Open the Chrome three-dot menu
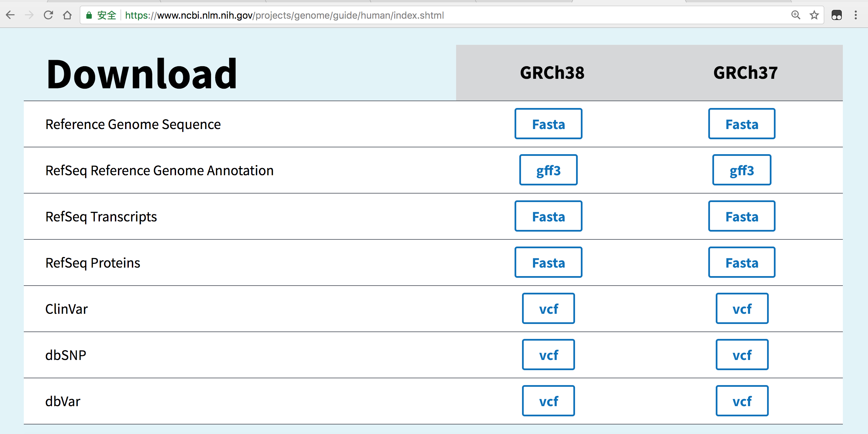868x434 pixels. pos(856,15)
